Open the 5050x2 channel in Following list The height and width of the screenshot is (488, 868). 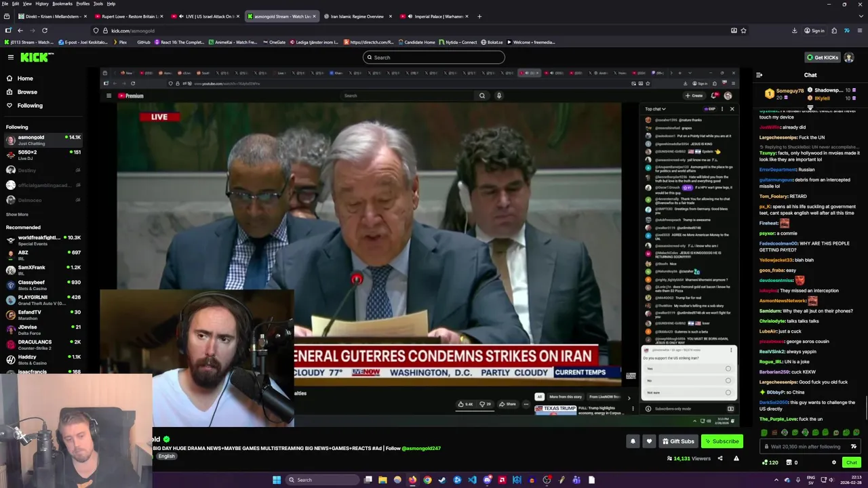click(43, 155)
